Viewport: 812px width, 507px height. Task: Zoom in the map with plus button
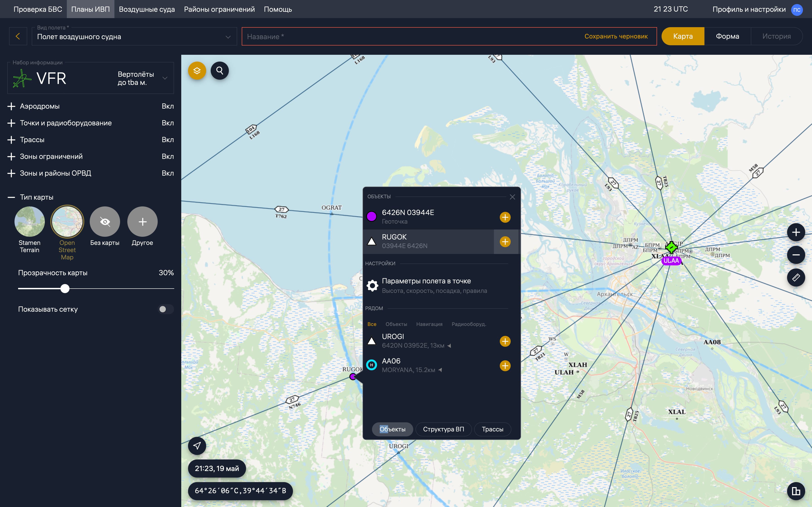tap(796, 232)
